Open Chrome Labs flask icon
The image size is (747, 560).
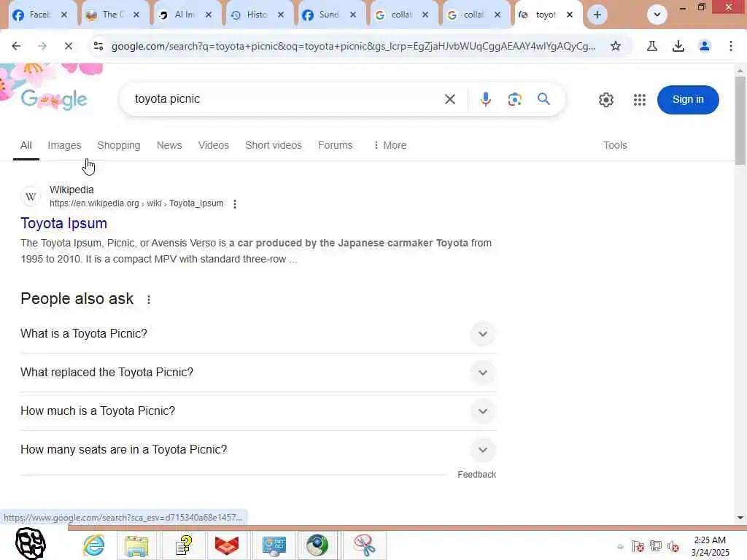pos(652,46)
